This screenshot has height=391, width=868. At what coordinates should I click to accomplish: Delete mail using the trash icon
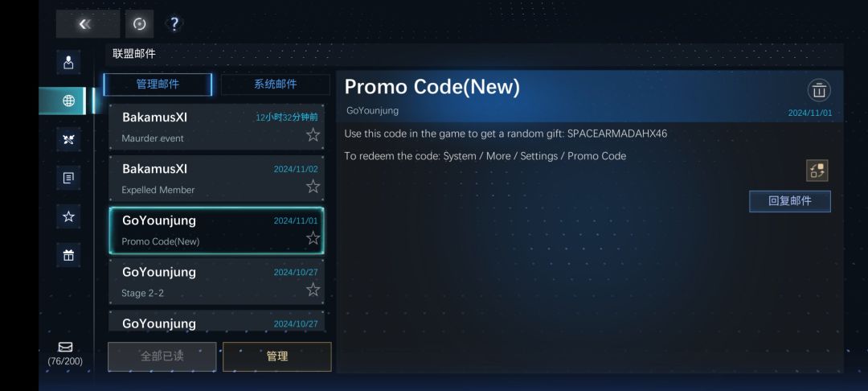click(x=819, y=90)
